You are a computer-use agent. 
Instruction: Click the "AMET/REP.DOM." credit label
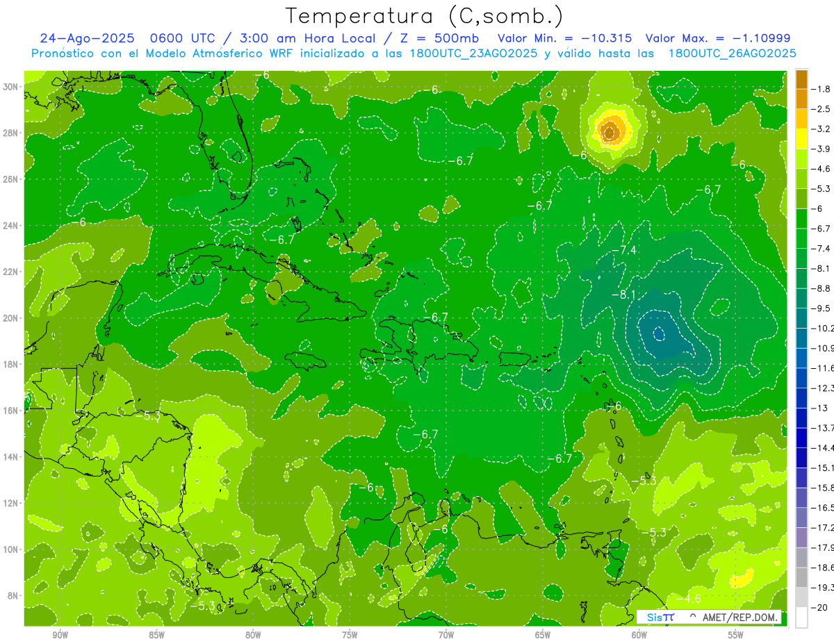[x=741, y=617]
